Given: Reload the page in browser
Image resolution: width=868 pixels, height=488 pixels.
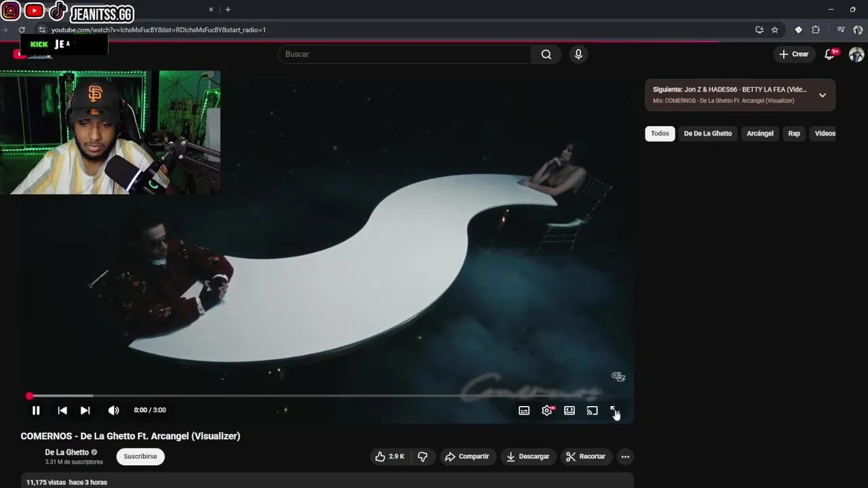Looking at the screenshot, I should [x=22, y=30].
